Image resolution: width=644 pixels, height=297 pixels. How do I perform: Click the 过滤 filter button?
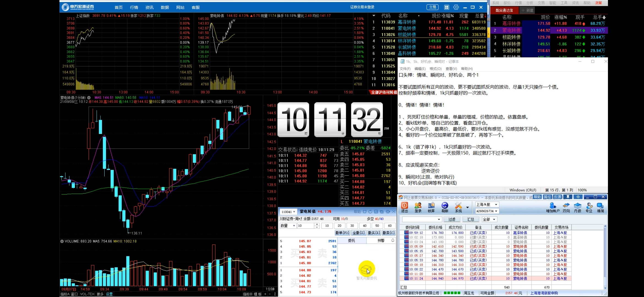[452, 219]
